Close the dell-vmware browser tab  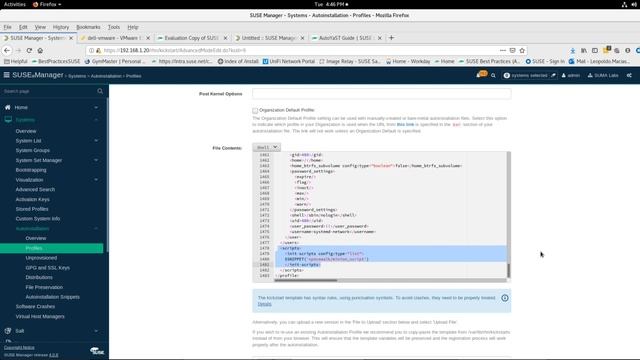[x=148, y=38]
